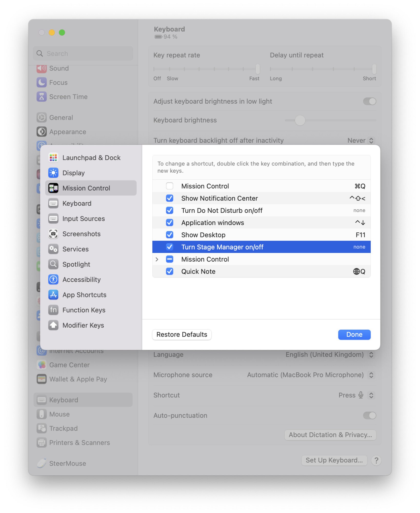Click the Focus moon icon
The width and height of the screenshot is (420, 513).
point(42,83)
